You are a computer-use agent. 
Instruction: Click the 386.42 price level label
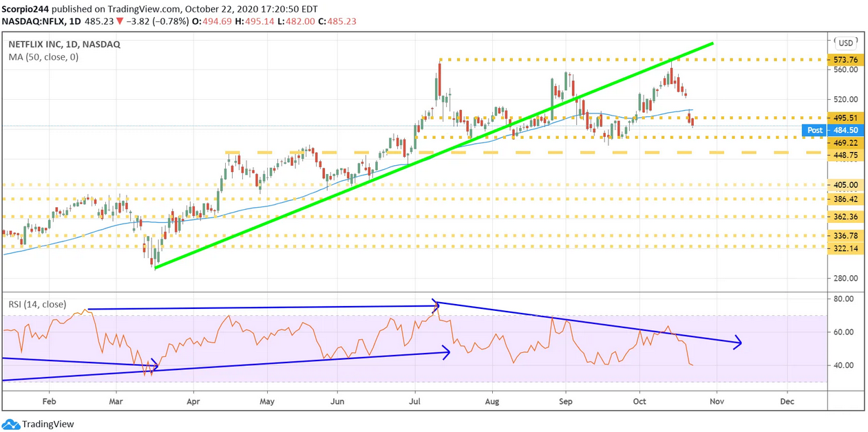click(x=845, y=199)
